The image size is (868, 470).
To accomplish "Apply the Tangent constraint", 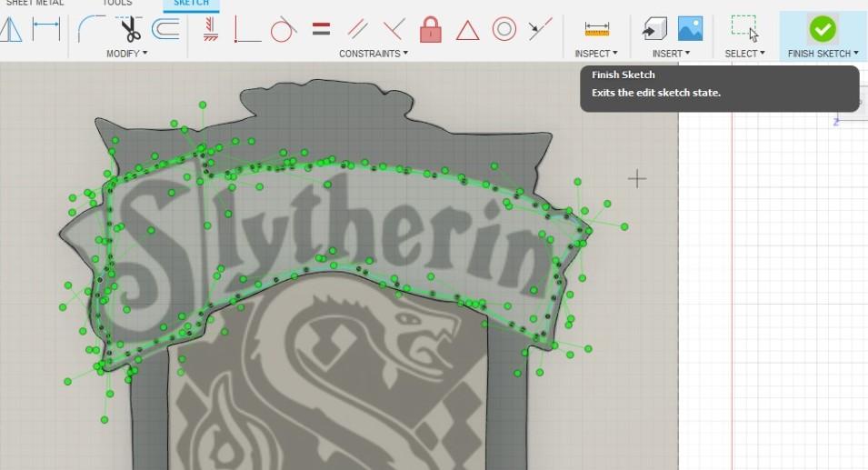I will [284, 29].
